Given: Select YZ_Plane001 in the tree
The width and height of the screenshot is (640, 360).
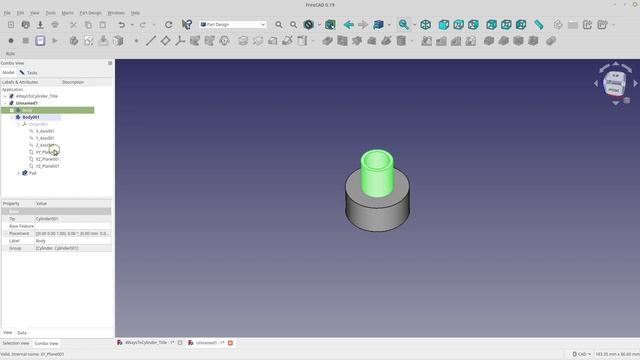Looking at the screenshot, I should coord(47,166).
